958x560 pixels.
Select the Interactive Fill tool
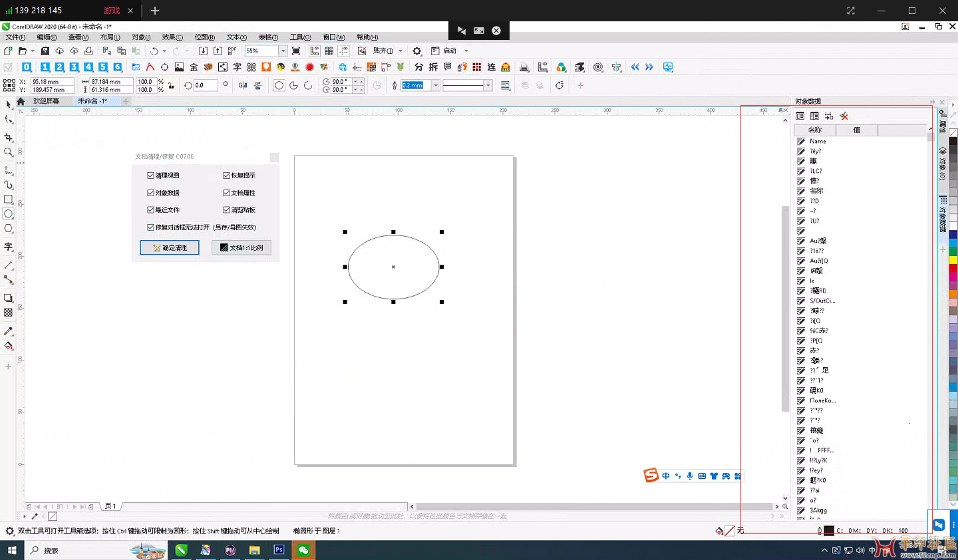pyautogui.click(x=9, y=346)
